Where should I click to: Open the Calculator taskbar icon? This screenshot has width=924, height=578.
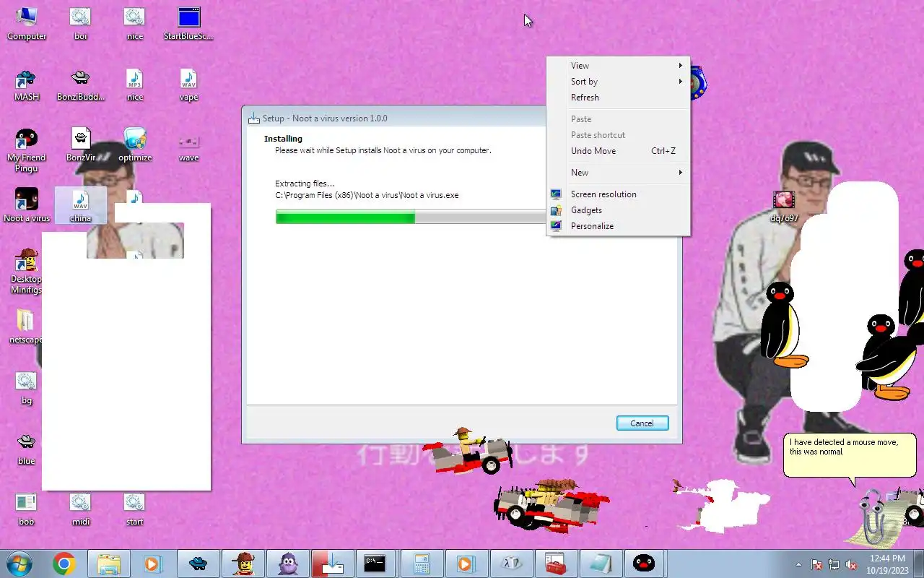422,564
